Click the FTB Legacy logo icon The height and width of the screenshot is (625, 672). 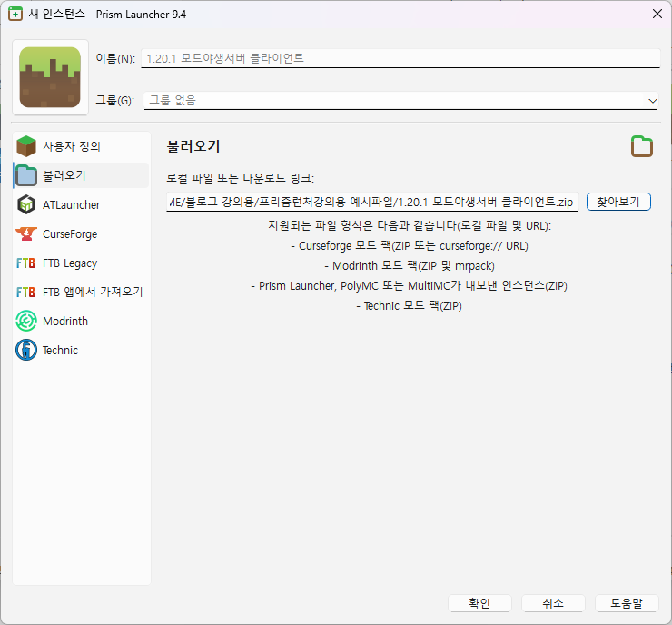(x=25, y=263)
